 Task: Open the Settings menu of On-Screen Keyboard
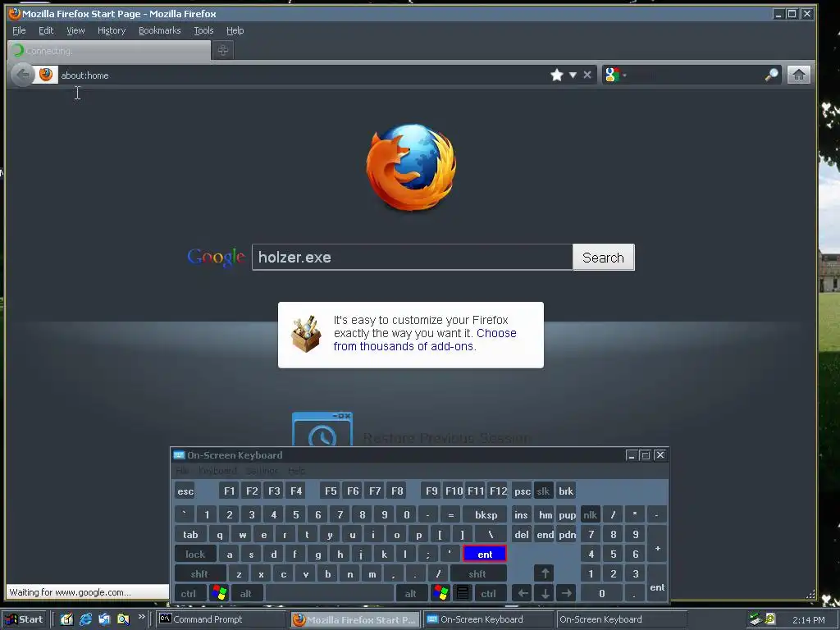(x=262, y=471)
